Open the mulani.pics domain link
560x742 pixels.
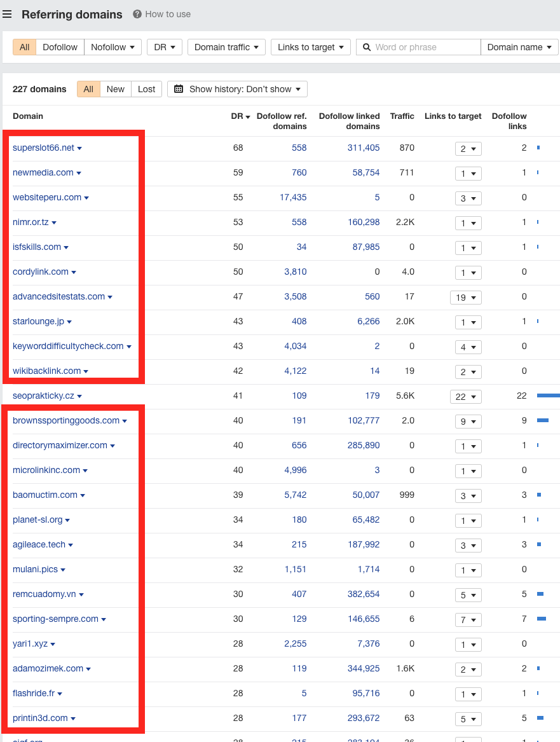(35, 569)
